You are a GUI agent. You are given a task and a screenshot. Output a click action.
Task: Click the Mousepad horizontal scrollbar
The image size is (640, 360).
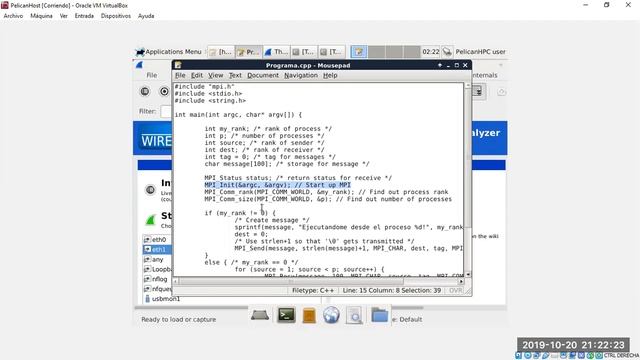click(320, 281)
